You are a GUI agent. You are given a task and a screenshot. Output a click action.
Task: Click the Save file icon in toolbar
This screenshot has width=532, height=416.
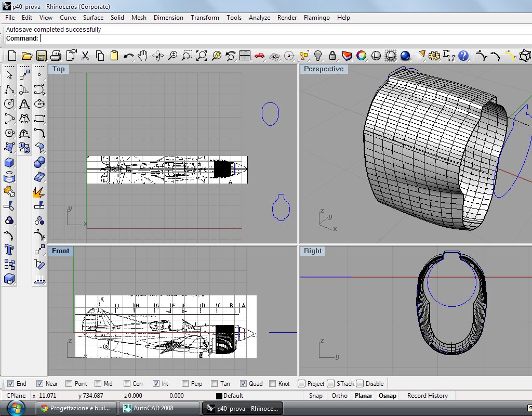click(x=42, y=56)
